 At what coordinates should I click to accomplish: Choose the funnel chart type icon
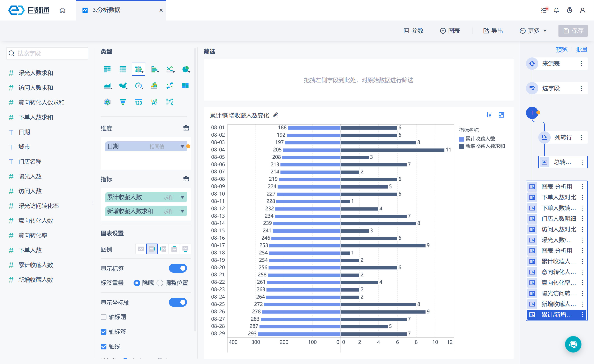[123, 102]
